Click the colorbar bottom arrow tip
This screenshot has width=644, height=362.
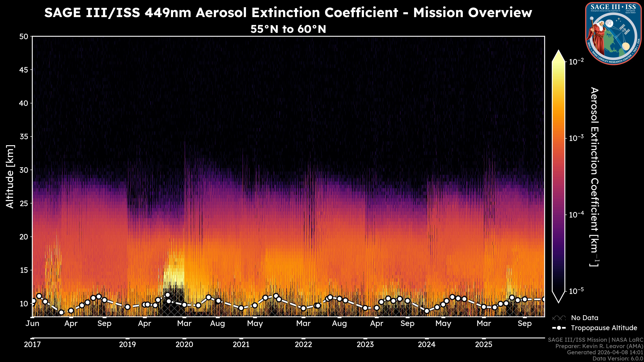pyautogui.click(x=559, y=302)
